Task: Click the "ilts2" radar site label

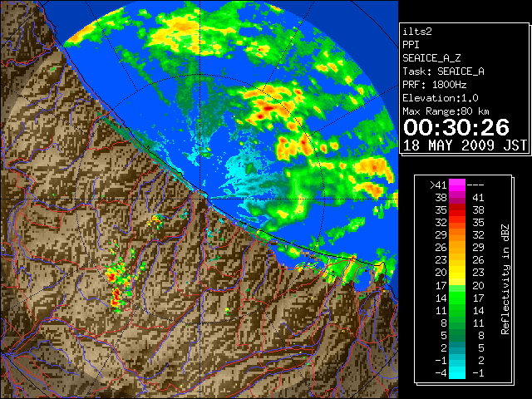Action: point(417,32)
